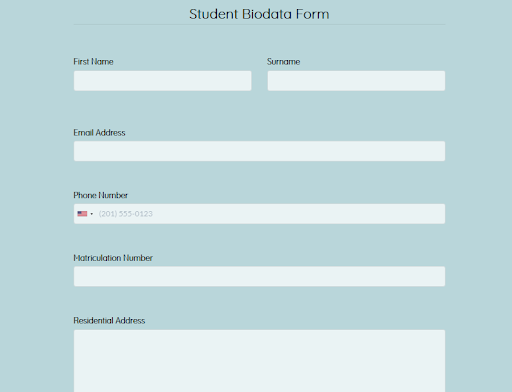Click the Matriculation Number label

click(x=113, y=258)
